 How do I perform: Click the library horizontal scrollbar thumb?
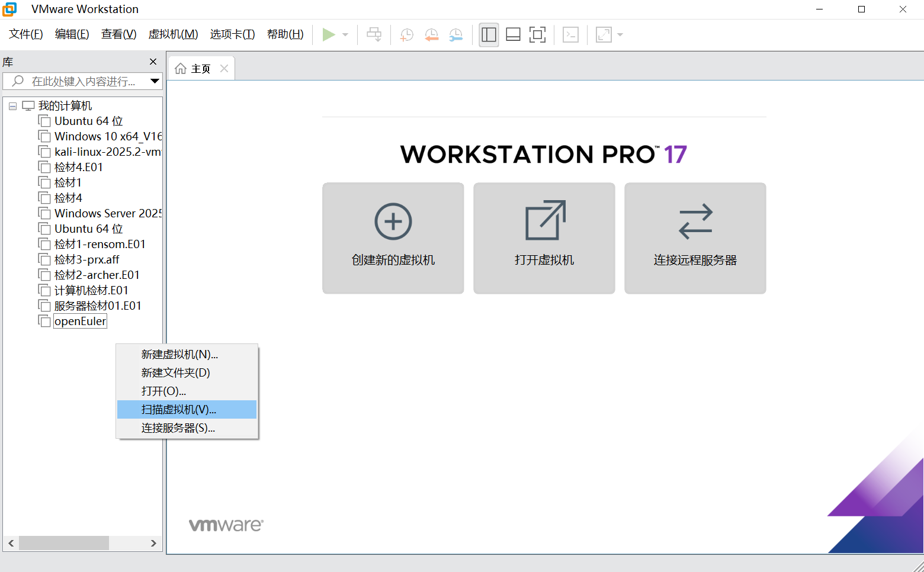64,543
